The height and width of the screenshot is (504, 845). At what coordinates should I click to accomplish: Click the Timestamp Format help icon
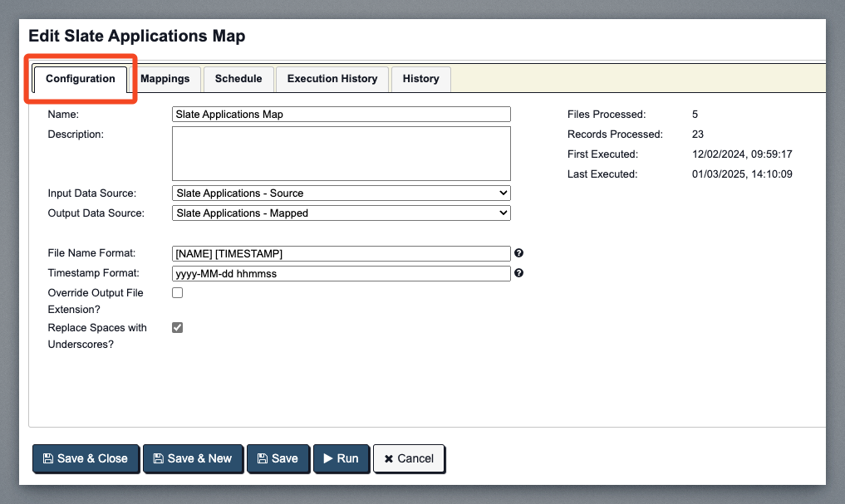(x=519, y=273)
